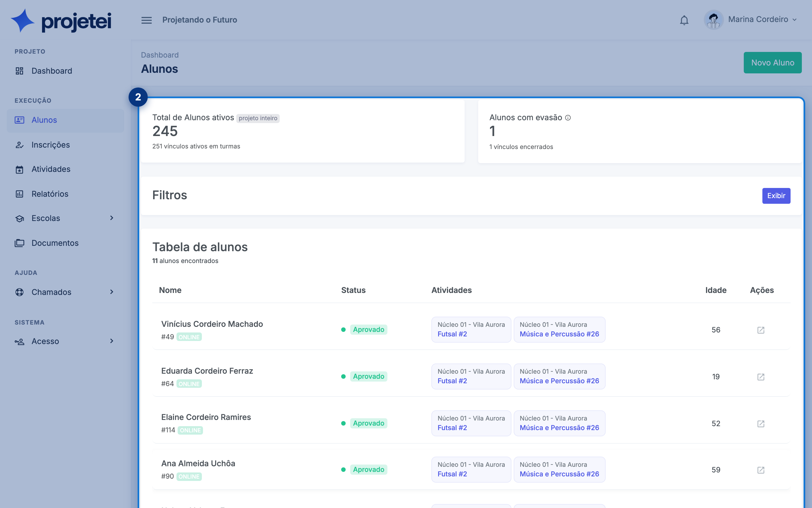The image size is (812, 508).
Task: Click the info icon beside Alunos com evasão
Action: pos(568,118)
